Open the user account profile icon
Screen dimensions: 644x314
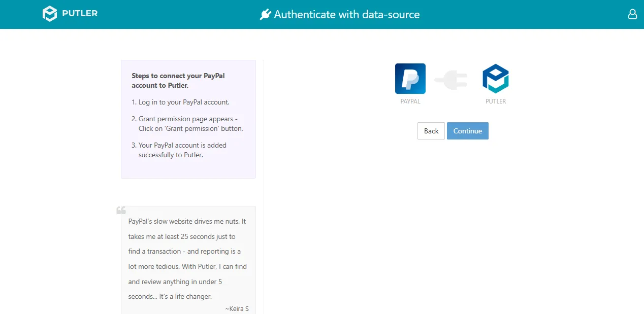click(x=632, y=14)
